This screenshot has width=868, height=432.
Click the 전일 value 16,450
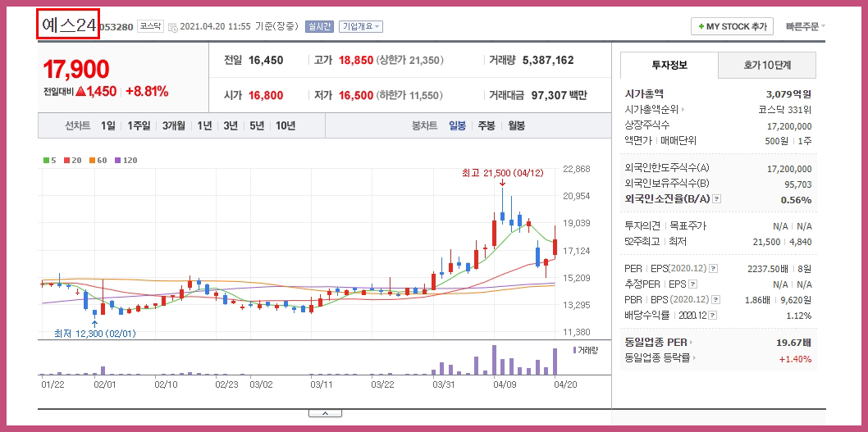[266, 61]
